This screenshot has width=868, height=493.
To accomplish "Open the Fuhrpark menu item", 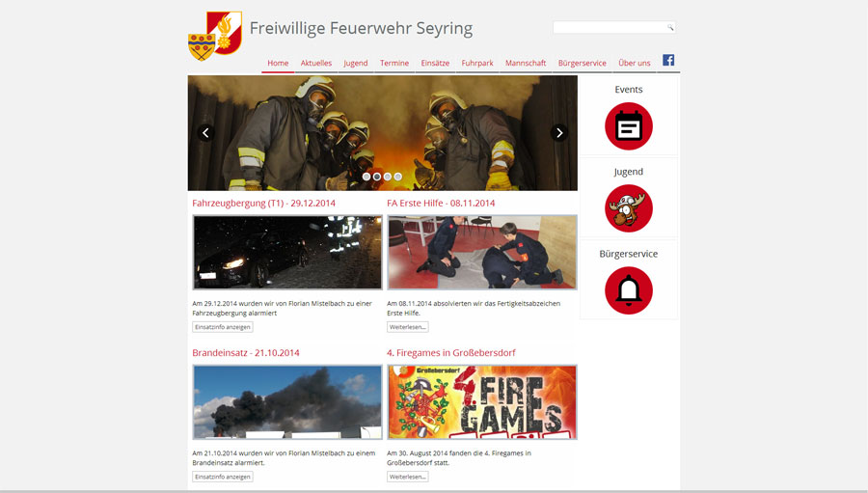I will tap(477, 63).
